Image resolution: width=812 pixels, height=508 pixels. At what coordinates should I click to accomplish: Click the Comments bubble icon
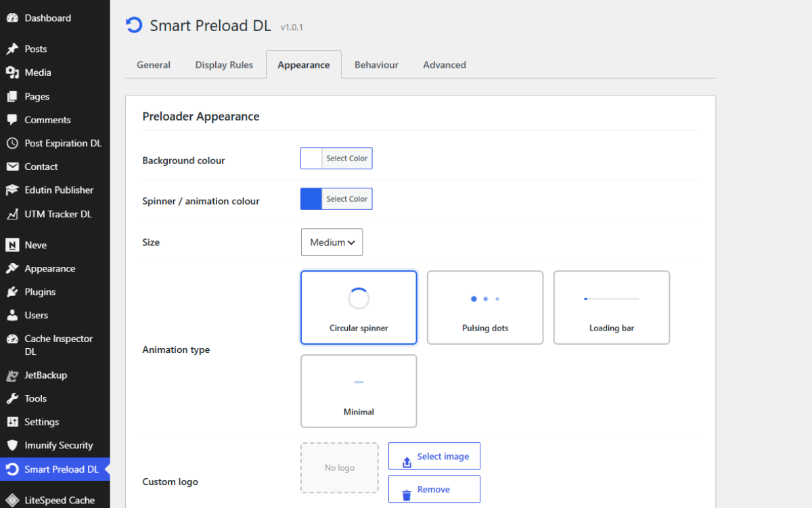(x=12, y=120)
